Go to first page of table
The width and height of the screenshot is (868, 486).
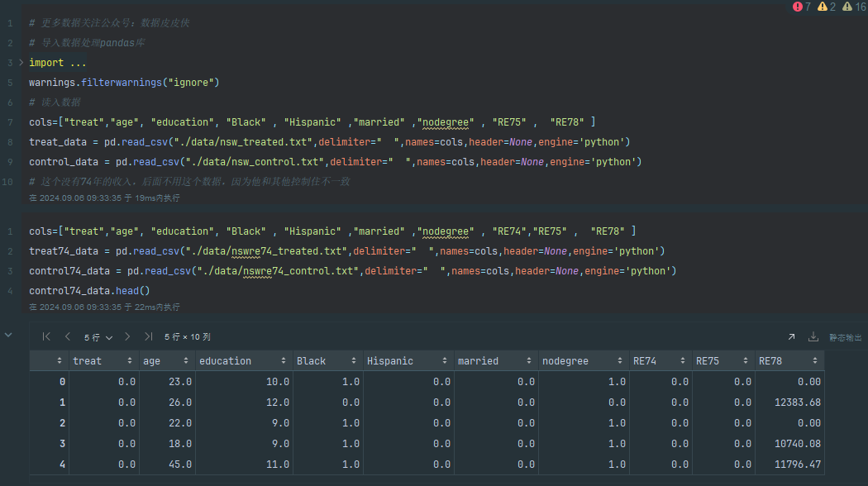(x=46, y=336)
